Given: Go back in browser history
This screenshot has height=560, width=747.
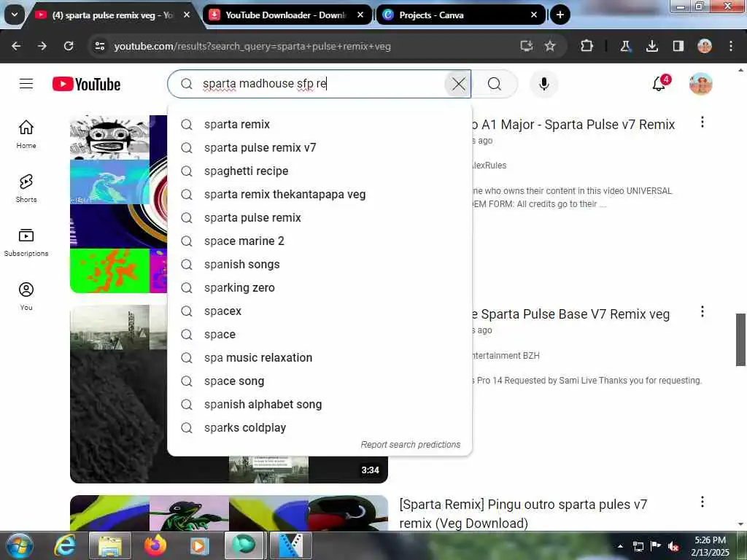Looking at the screenshot, I should point(16,46).
